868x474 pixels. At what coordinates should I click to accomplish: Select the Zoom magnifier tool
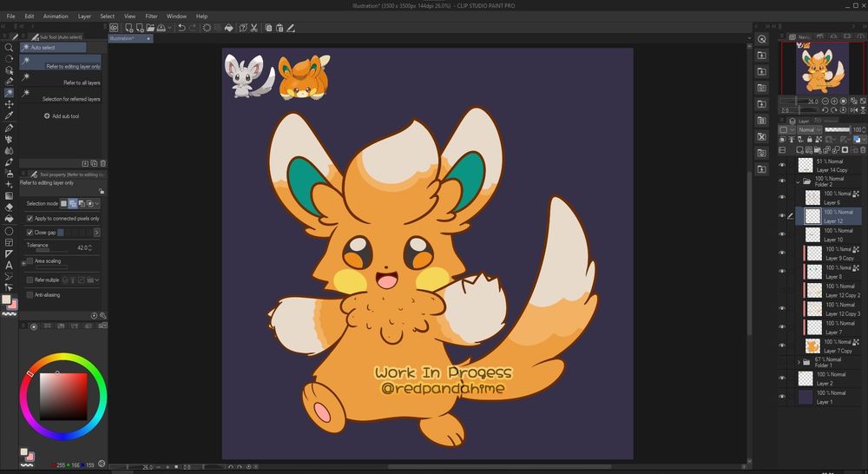point(9,48)
